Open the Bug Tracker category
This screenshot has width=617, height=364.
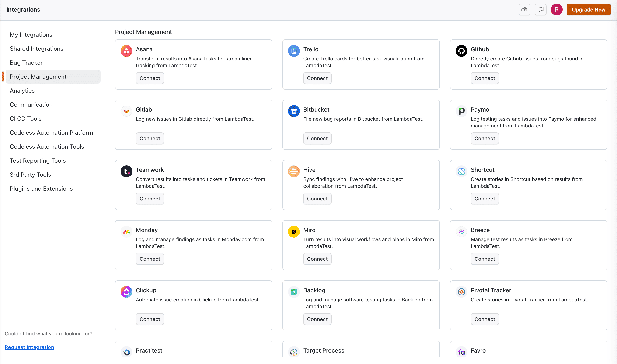point(26,63)
